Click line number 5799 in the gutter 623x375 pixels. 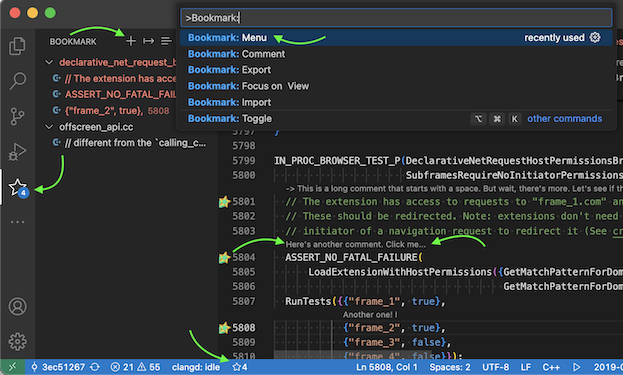(x=244, y=160)
